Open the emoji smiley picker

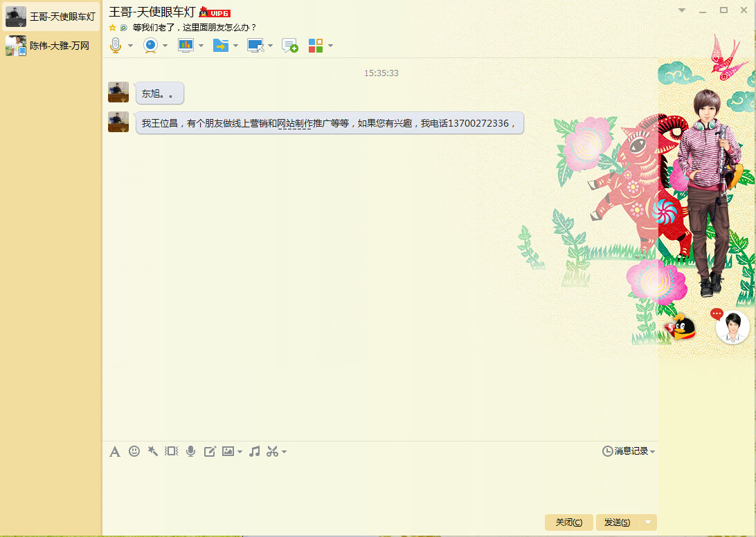[x=134, y=451]
